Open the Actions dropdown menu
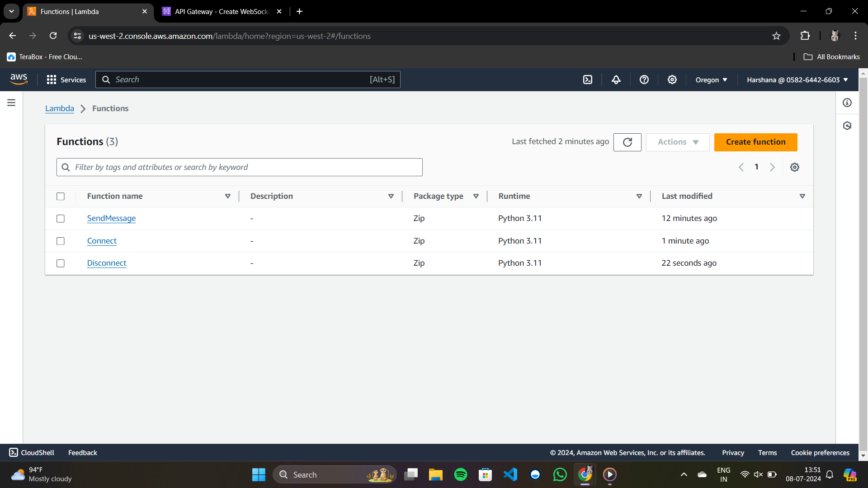The width and height of the screenshot is (868, 488). click(x=677, y=142)
